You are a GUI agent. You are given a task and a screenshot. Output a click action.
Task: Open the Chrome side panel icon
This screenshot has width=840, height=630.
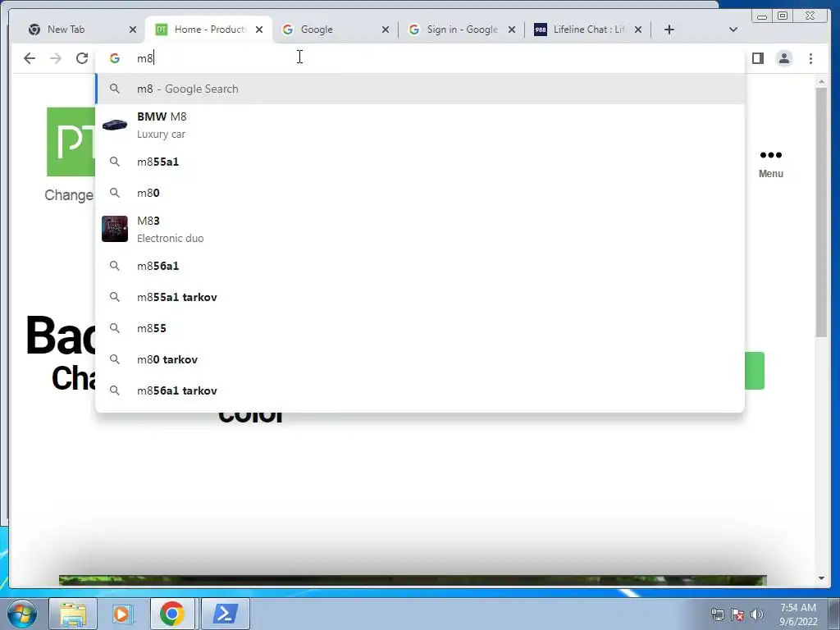(x=757, y=58)
